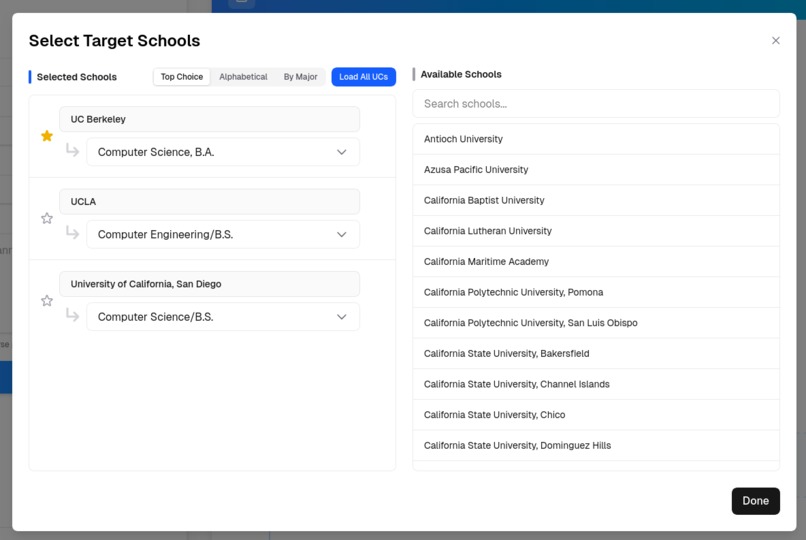The image size is (806, 540).
Task: Switch to By Major sorting tab
Action: [x=300, y=77]
